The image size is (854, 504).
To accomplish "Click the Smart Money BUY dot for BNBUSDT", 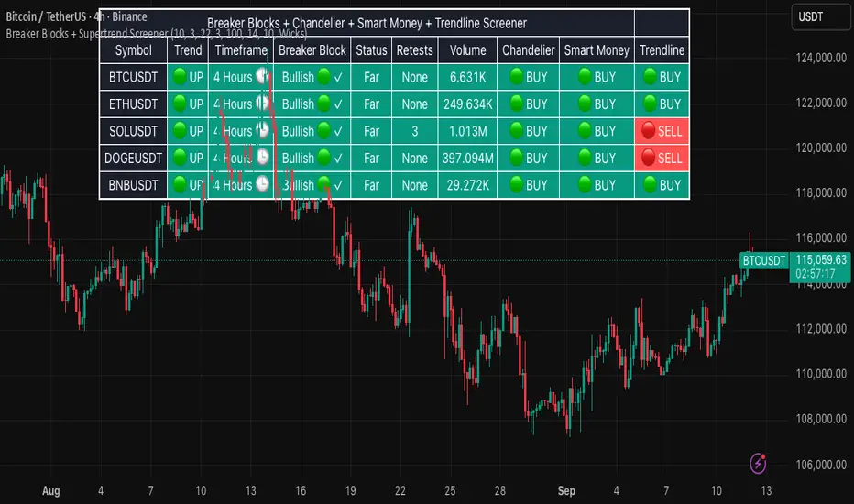I will point(585,184).
